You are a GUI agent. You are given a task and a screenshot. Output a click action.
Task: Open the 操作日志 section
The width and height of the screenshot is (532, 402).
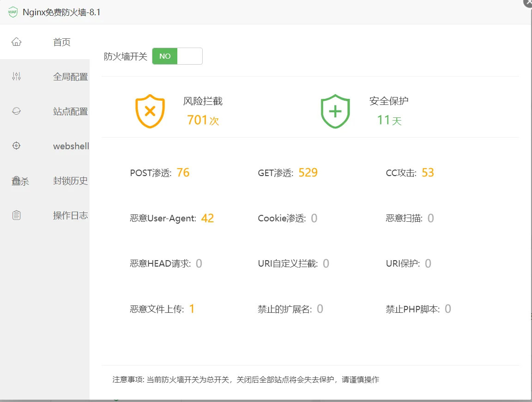(x=70, y=215)
